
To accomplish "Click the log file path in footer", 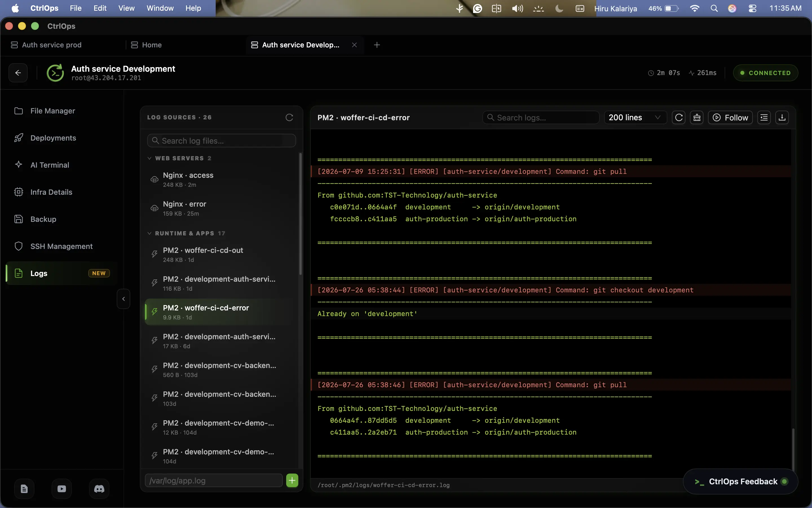I will pyautogui.click(x=383, y=485).
